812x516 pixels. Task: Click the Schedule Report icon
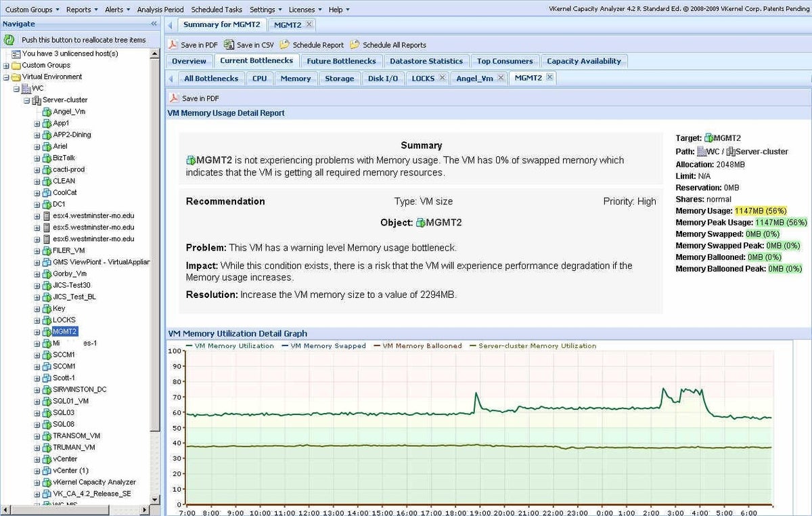point(285,45)
